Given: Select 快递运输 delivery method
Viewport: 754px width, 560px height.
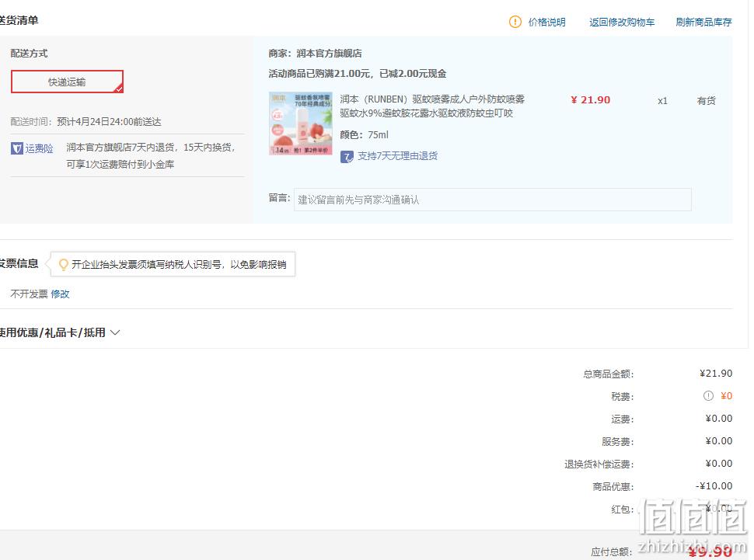Looking at the screenshot, I should pos(67,82).
